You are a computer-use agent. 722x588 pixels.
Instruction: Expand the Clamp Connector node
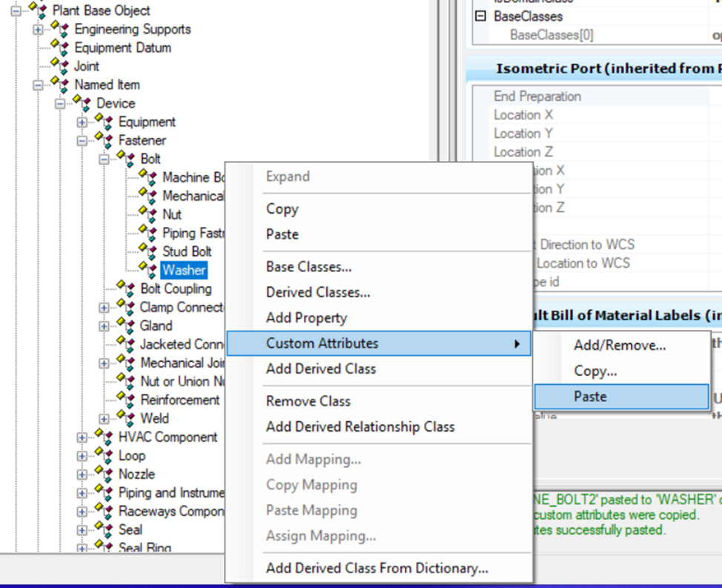click(x=104, y=308)
